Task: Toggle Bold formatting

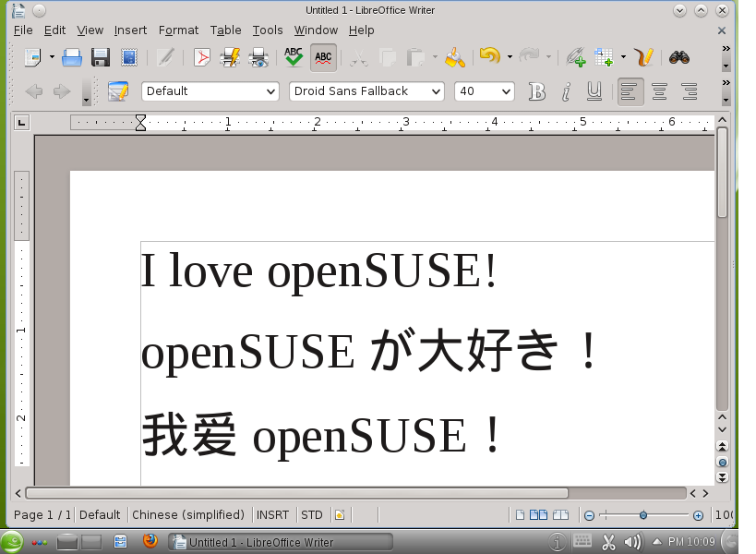Action: (537, 91)
